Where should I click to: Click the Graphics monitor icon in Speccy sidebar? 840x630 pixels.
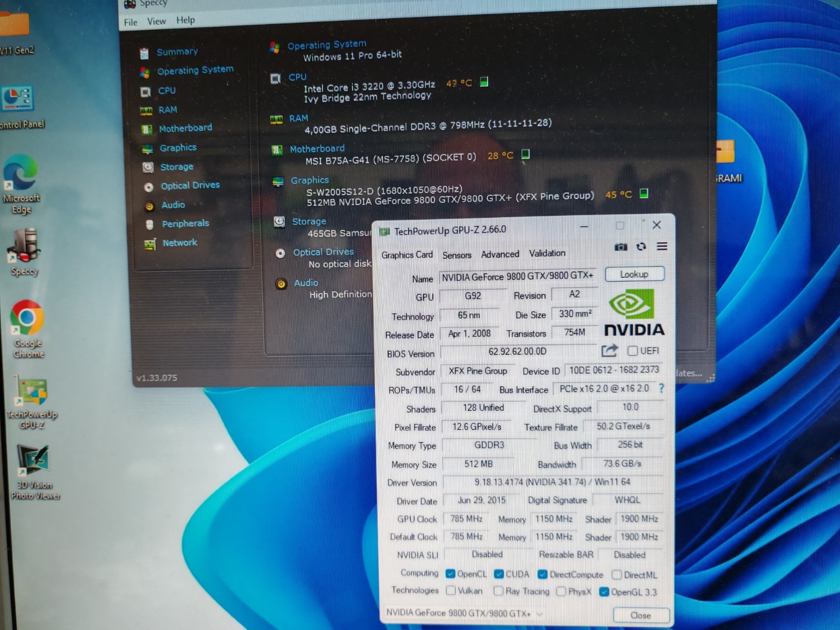[x=148, y=149]
